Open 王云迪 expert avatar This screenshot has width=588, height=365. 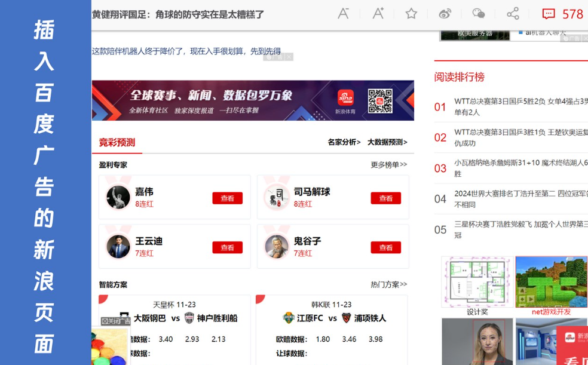click(118, 246)
